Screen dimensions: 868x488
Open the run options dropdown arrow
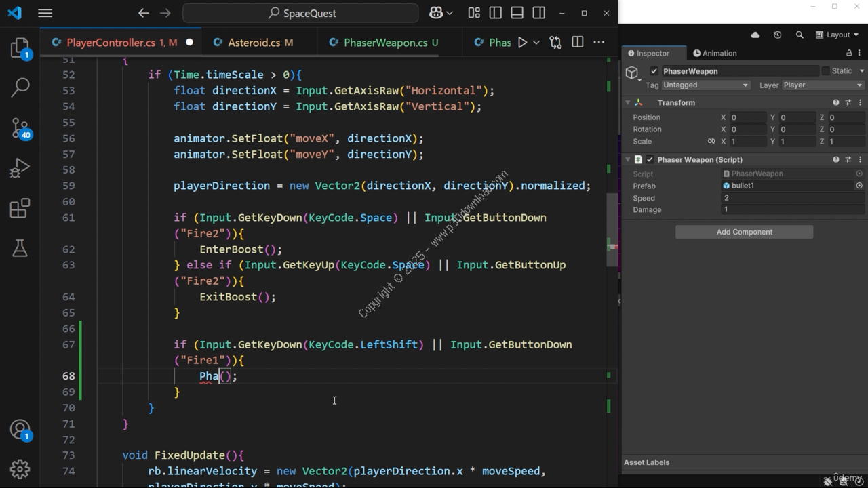[x=536, y=42]
